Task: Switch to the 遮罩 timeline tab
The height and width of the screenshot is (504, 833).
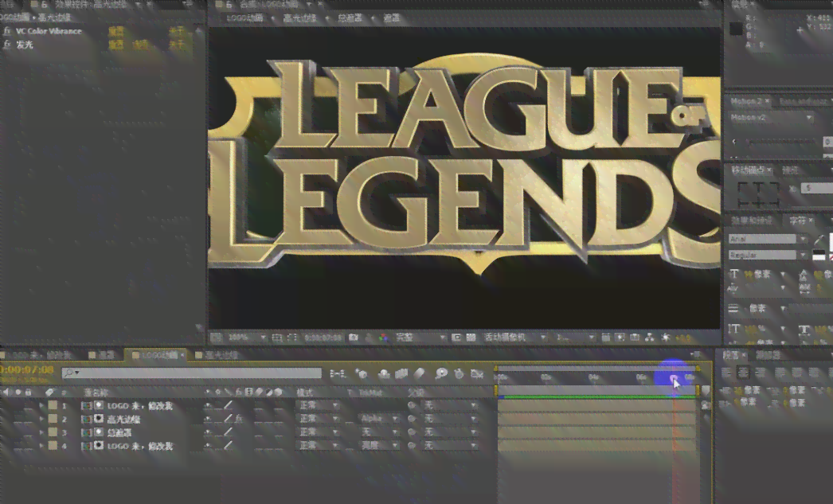Action: pos(102,355)
